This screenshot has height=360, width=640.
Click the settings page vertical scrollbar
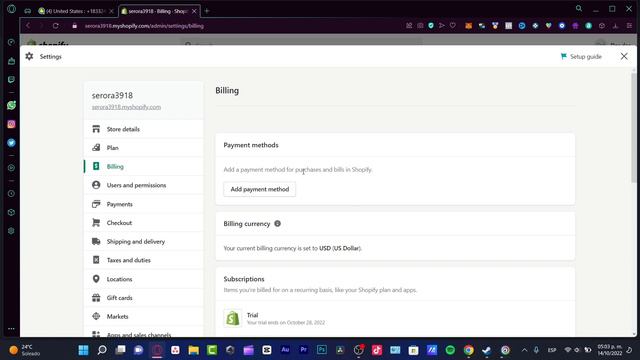click(633, 127)
